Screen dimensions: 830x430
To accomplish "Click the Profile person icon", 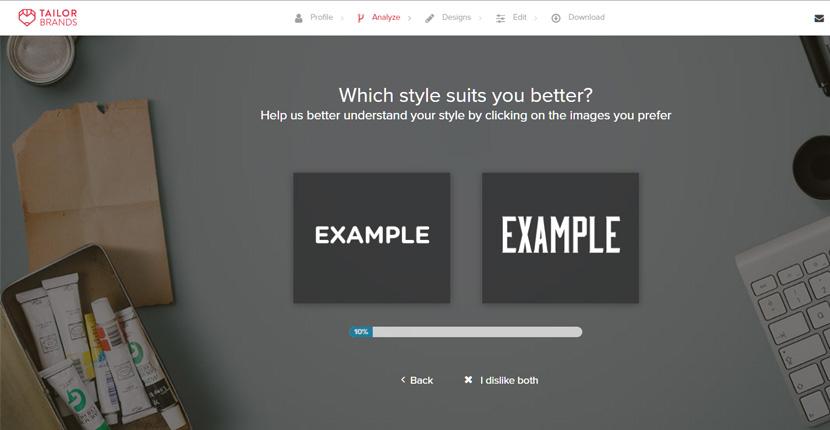I will [x=299, y=18].
